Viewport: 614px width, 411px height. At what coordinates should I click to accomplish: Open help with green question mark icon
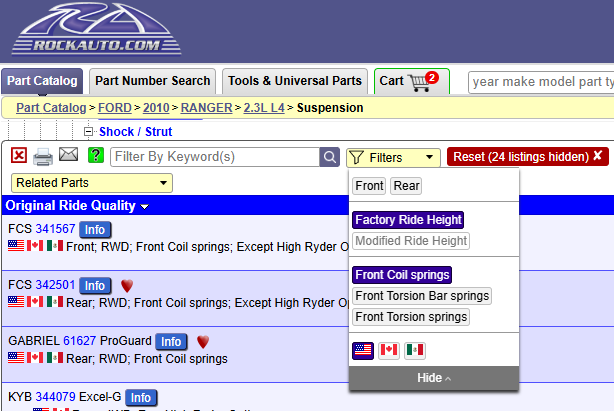(x=96, y=155)
